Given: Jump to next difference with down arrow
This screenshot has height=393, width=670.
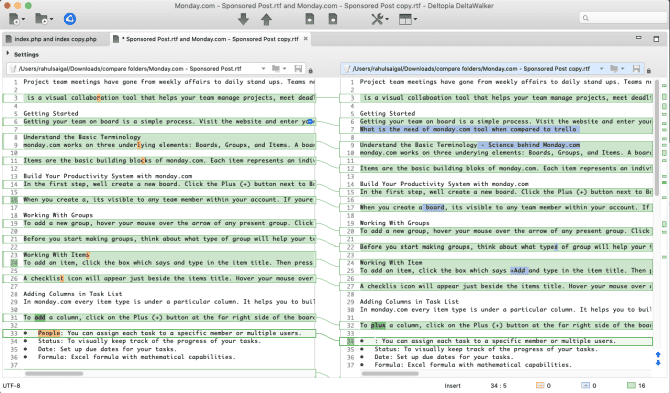Looking at the screenshot, I should pos(243,19).
